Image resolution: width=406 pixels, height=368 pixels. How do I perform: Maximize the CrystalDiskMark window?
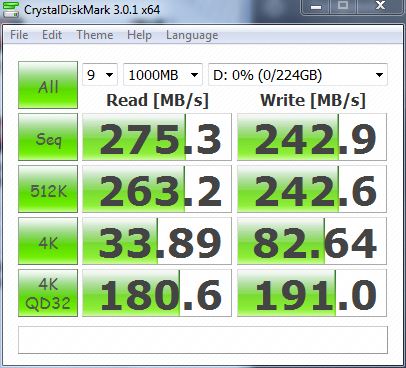pos(343,7)
